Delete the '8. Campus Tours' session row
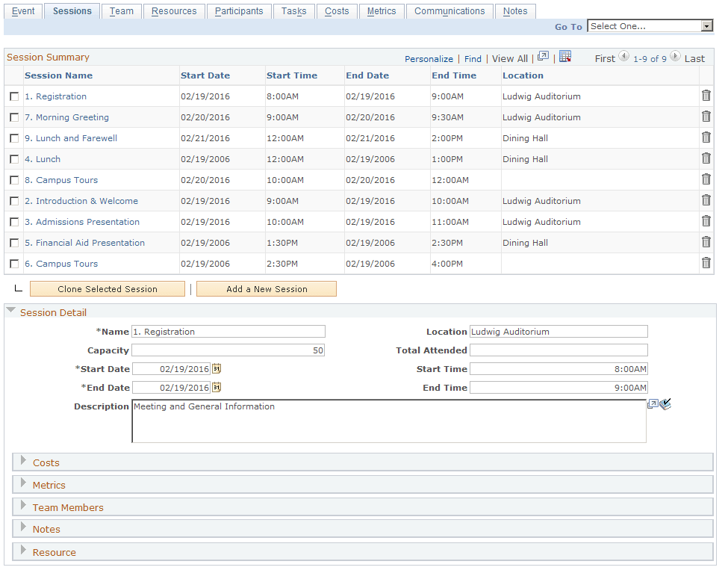This screenshot has height=576, width=728. [706, 179]
